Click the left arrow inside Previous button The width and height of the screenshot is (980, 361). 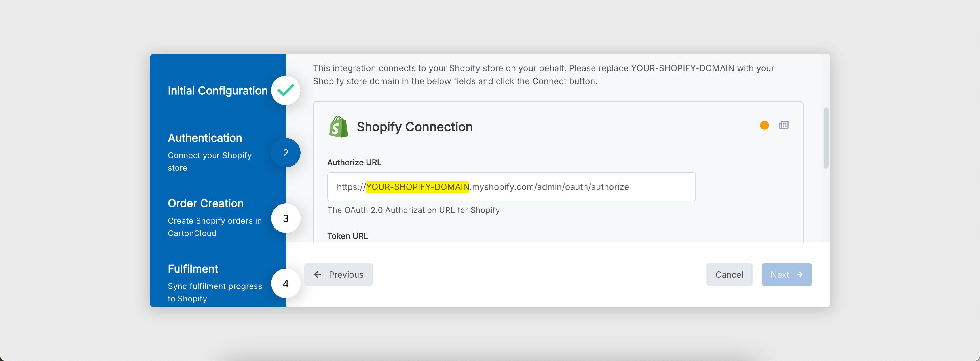point(318,274)
